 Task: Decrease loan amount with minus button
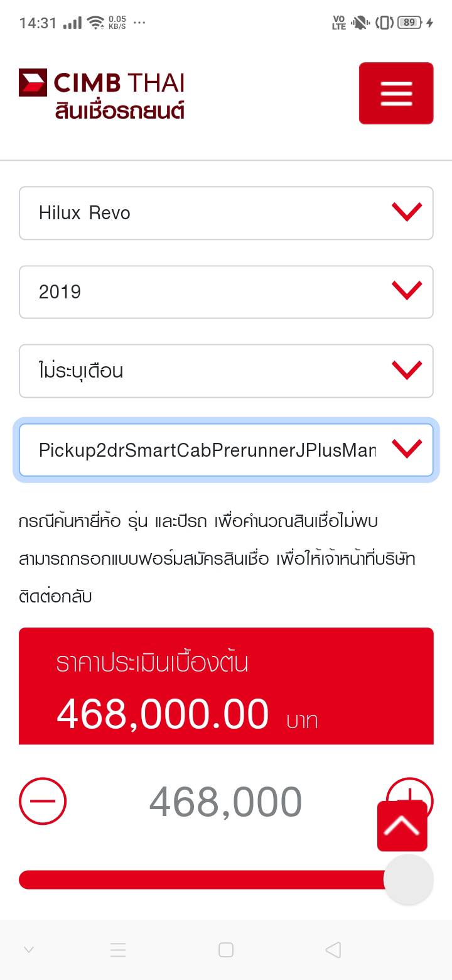coord(43,801)
